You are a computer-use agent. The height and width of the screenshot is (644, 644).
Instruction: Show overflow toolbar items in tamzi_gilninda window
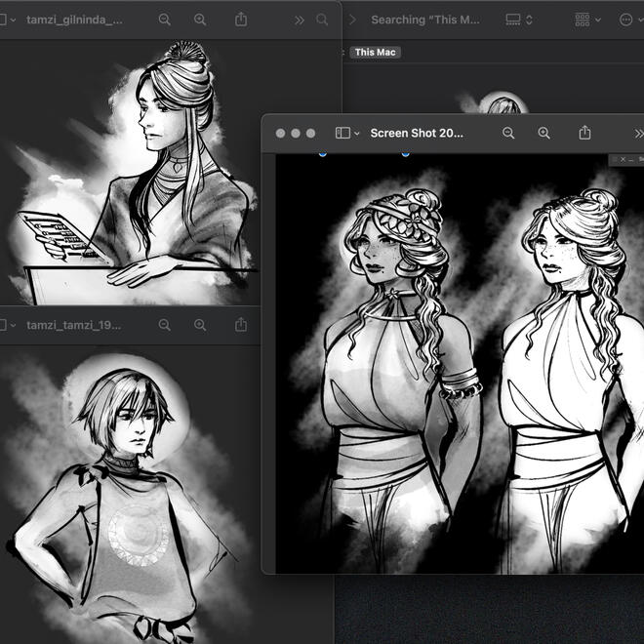click(x=299, y=20)
